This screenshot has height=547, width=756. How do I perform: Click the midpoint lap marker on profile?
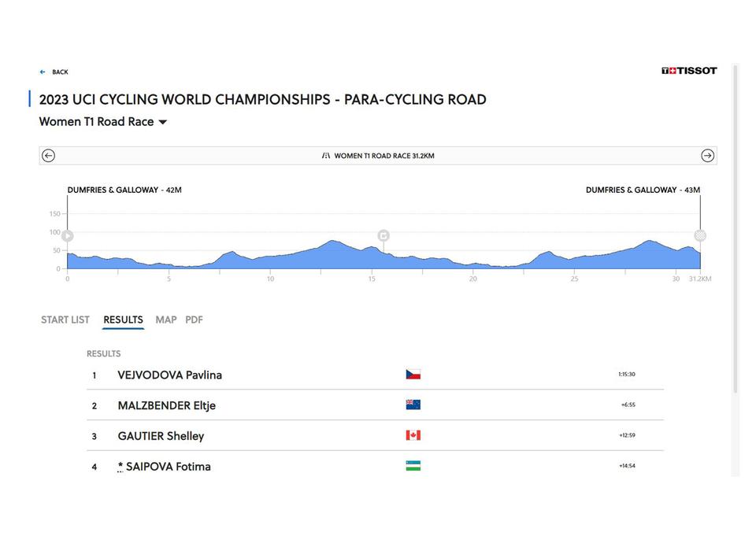tap(384, 235)
